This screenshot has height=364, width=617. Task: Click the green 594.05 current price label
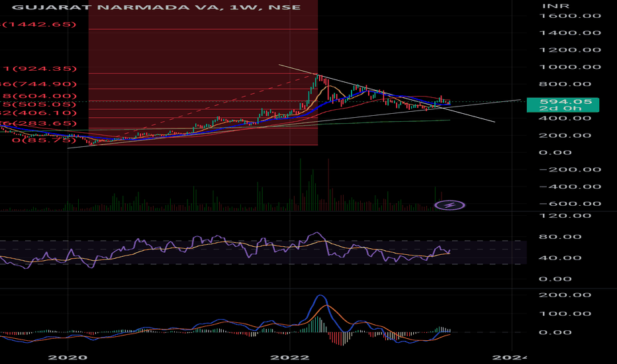coord(563,105)
